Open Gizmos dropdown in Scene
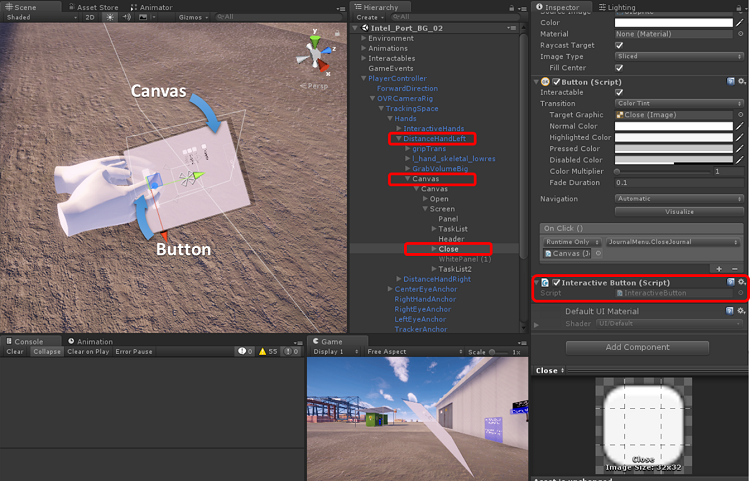Viewport: 750px width, 481px height. pos(193,17)
